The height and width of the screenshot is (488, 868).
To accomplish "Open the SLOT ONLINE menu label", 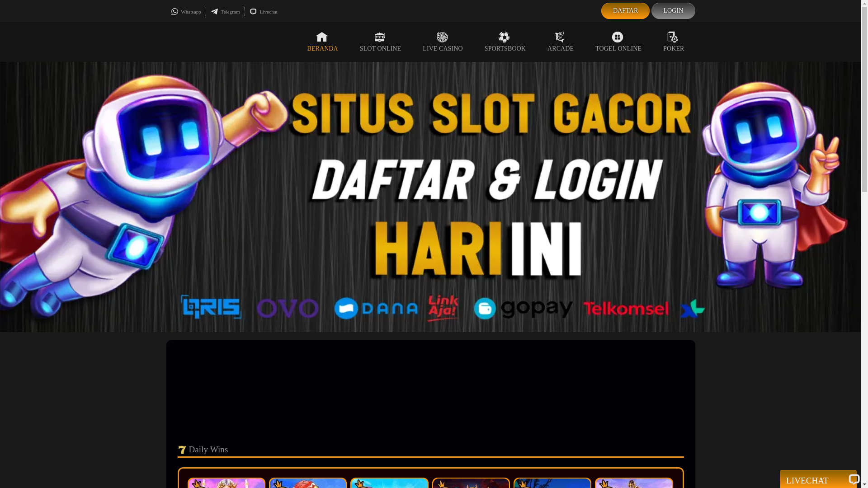I will click(380, 49).
